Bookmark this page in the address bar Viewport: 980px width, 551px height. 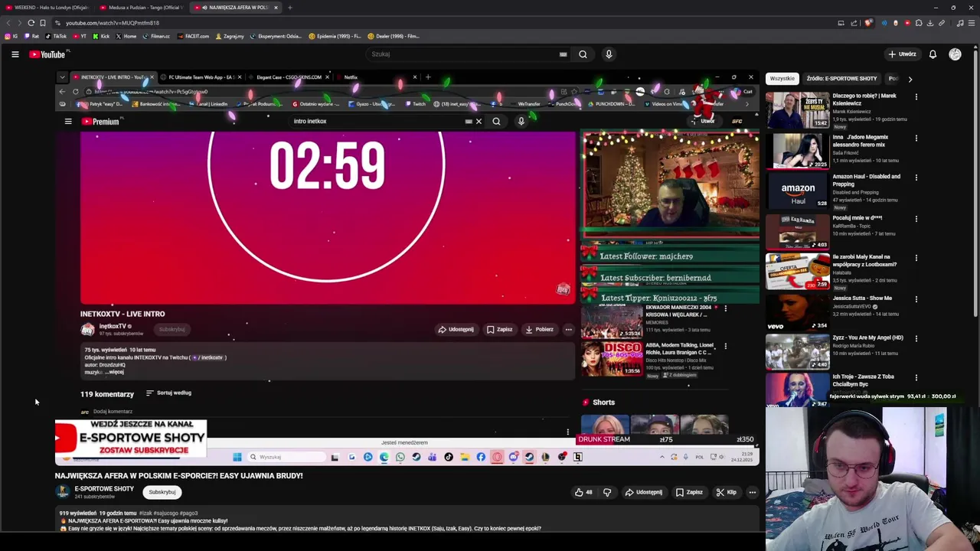42,23
